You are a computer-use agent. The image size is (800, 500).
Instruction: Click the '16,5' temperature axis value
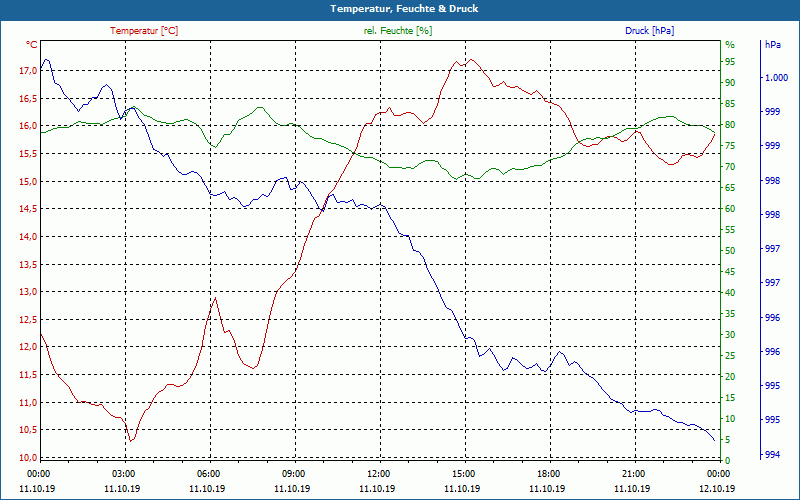[x=28, y=98]
